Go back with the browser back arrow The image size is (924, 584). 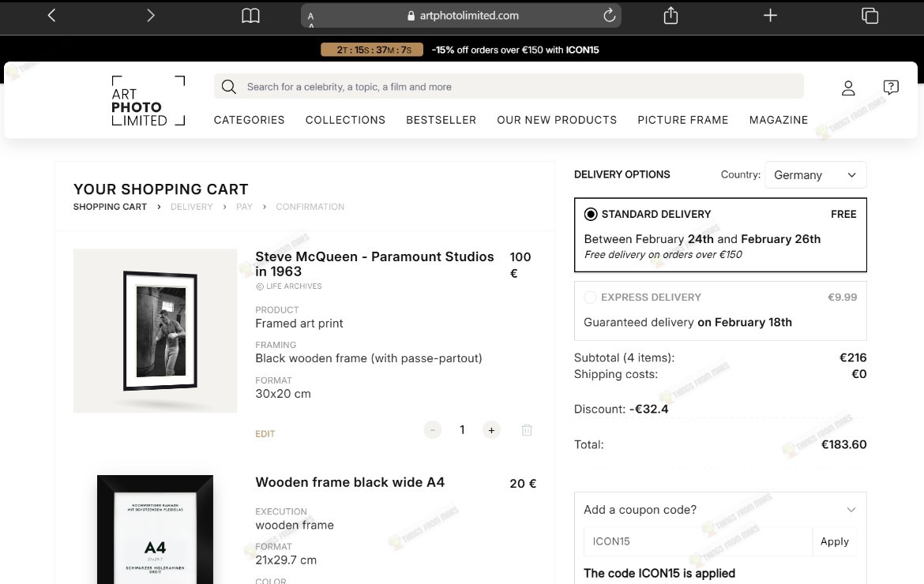(x=52, y=15)
